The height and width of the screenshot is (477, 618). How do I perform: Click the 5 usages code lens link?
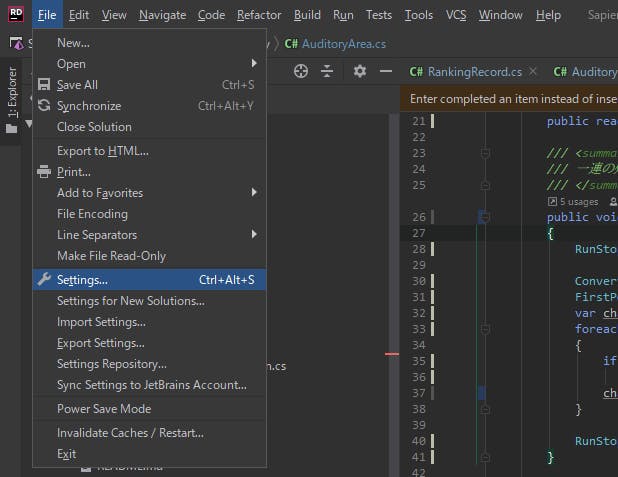[579, 201]
